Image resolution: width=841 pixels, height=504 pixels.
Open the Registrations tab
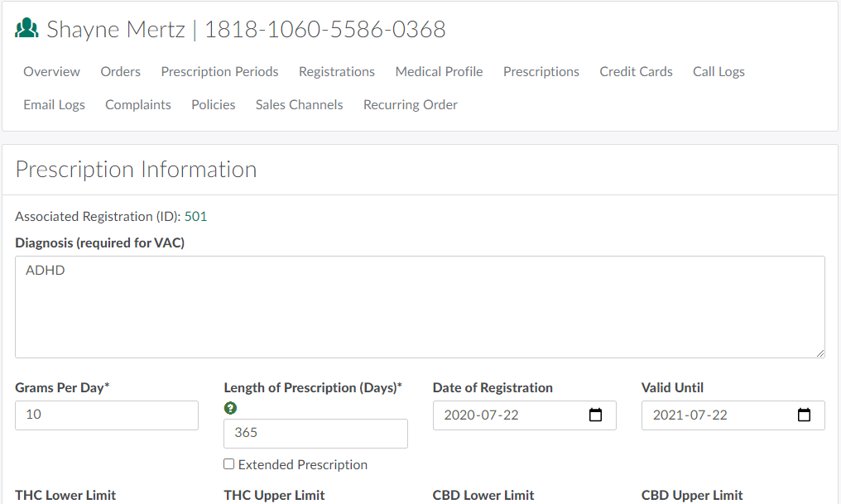tap(337, 72)
